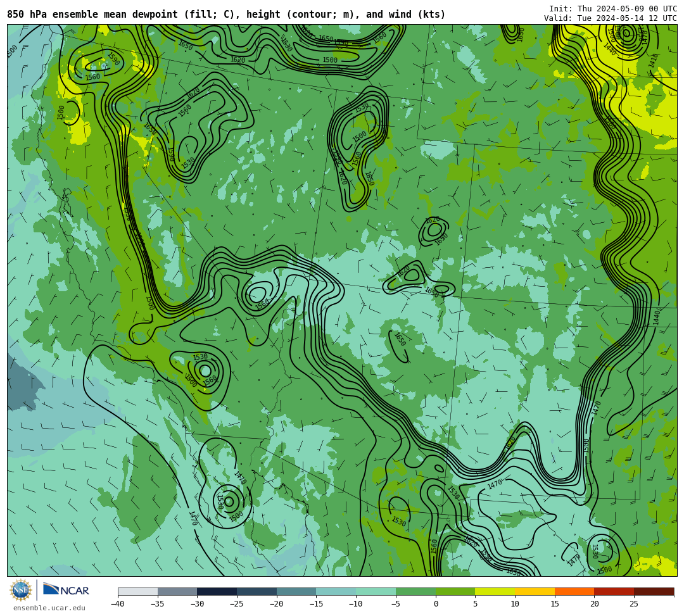Click the plot title about 850 hPa dewpoint
684x616 pixels.
(226, 15)
